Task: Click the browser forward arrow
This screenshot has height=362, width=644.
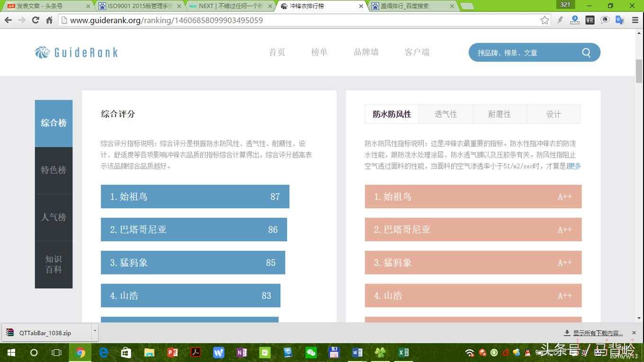Action: [22, 20]
